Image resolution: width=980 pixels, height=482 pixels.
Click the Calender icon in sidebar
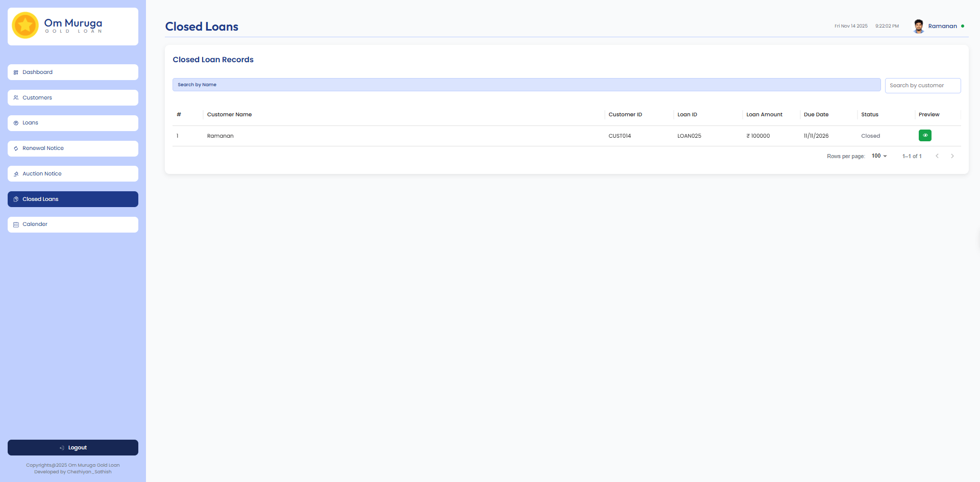tap(16, 224)
